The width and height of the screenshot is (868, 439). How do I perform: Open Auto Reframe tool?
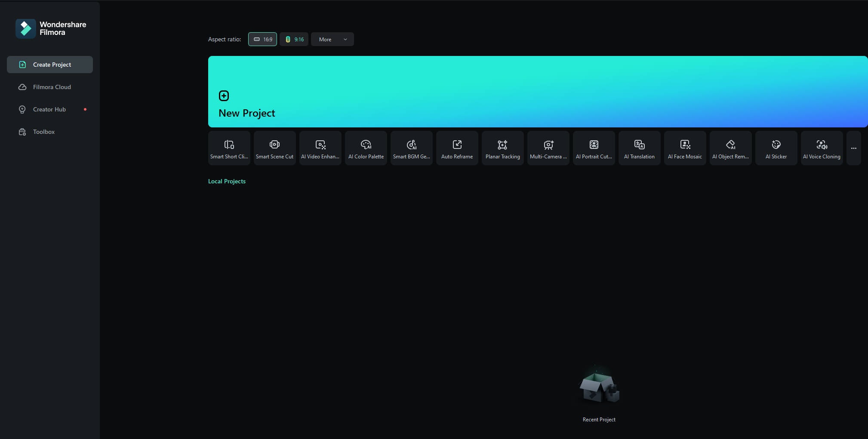pyautogui.click(x=457, y=148)
